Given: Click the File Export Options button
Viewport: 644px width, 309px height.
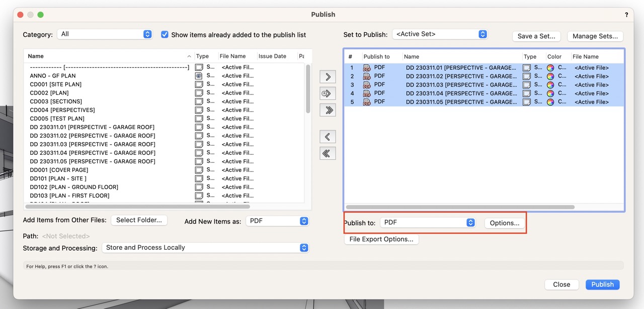Looking at the screenshot, I should pyautogui.click(x=381, y=240).
